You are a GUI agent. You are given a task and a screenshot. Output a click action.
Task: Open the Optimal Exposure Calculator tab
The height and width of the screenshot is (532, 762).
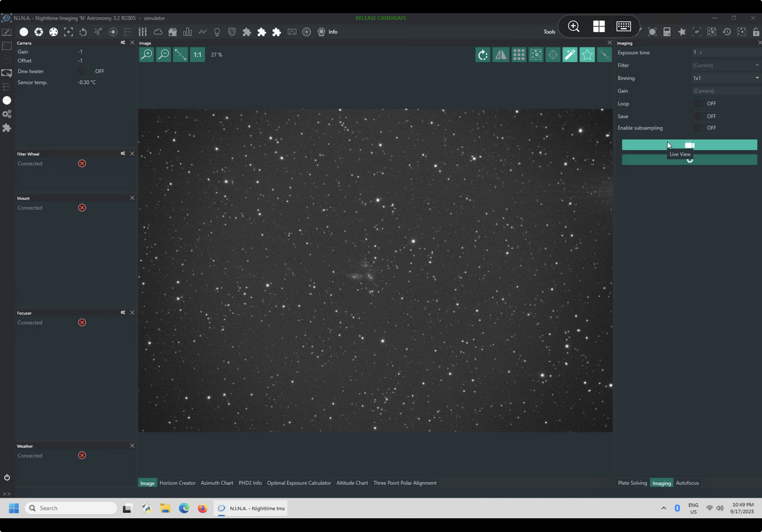point(299,483)
